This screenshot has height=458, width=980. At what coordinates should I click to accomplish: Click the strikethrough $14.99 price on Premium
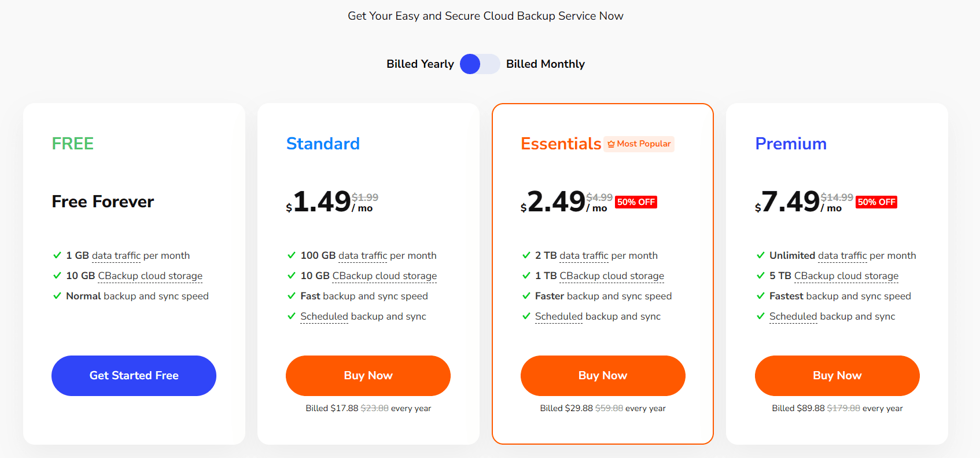point(837,197)
